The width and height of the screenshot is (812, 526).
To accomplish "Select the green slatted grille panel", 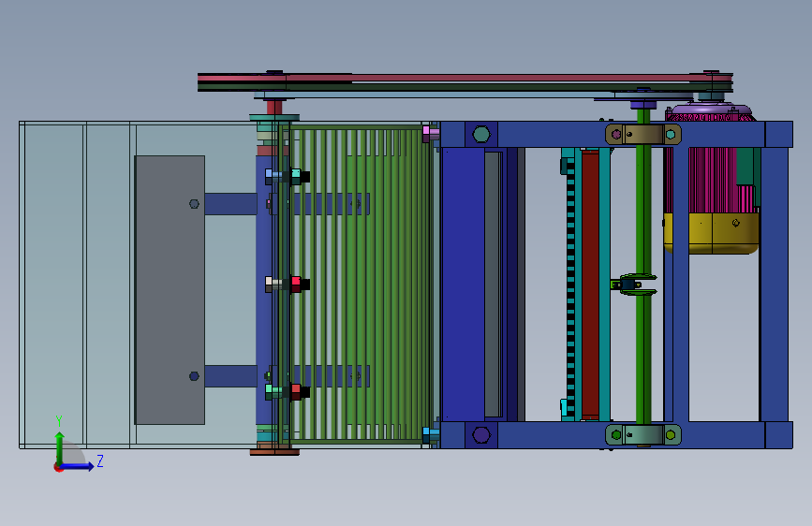I will [361, 284].
